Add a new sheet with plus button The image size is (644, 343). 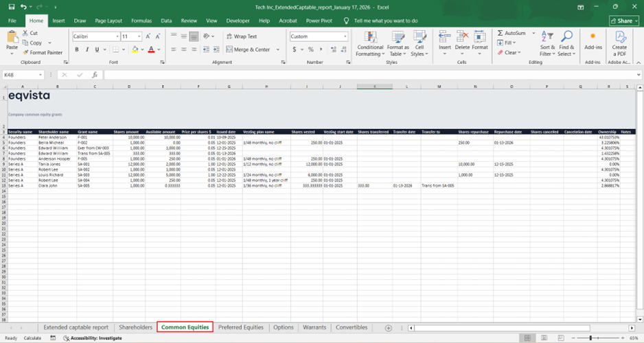(389, 328)
